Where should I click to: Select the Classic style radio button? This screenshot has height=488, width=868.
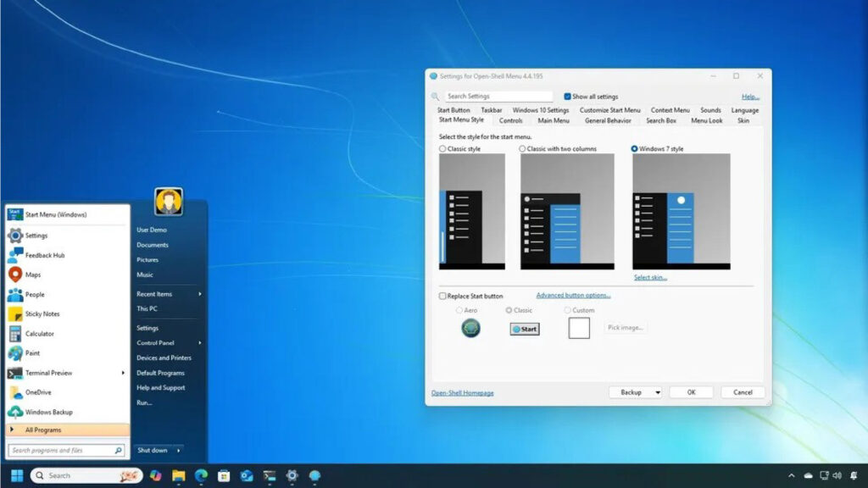click(442, 149)
